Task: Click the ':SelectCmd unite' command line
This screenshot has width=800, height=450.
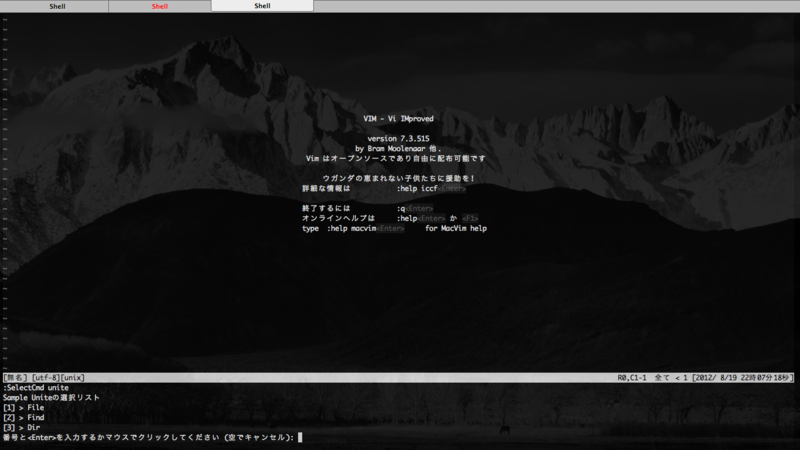Action: pyautogui.click(x=36, y=388)
